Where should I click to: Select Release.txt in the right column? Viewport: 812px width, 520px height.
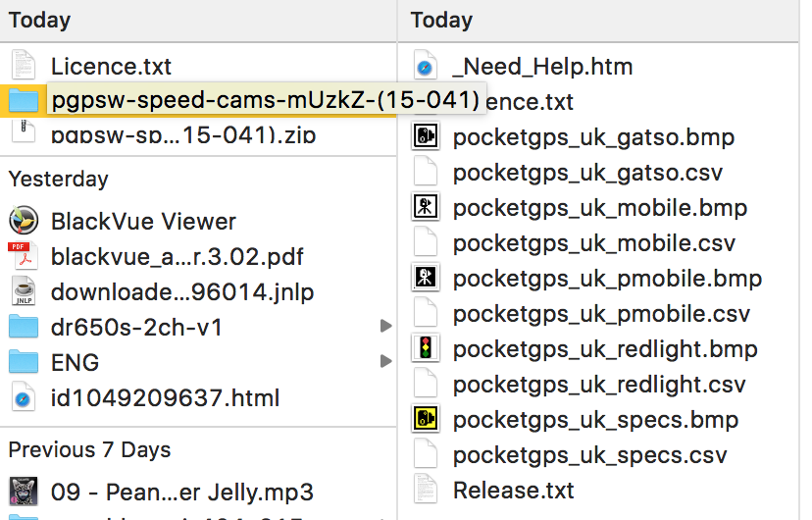pyautogui.click(x=513, y=491)
